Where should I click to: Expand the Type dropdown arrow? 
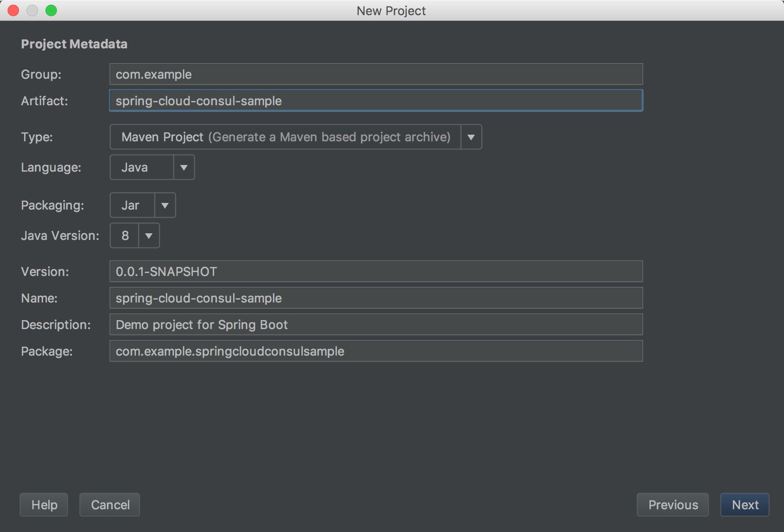[x=471, y=138]
